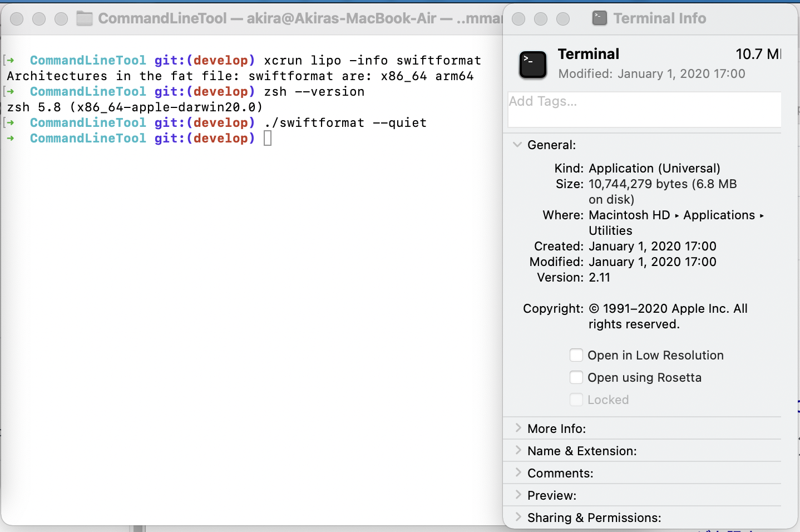The image size is (800, 532).
Task: Minimize the CommandLineTool terminal window
Action: pyautogui.click(x=39, y=19)
